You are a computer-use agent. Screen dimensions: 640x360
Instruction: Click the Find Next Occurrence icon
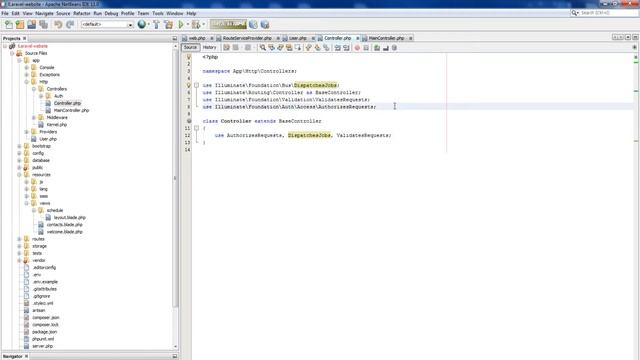280,48
